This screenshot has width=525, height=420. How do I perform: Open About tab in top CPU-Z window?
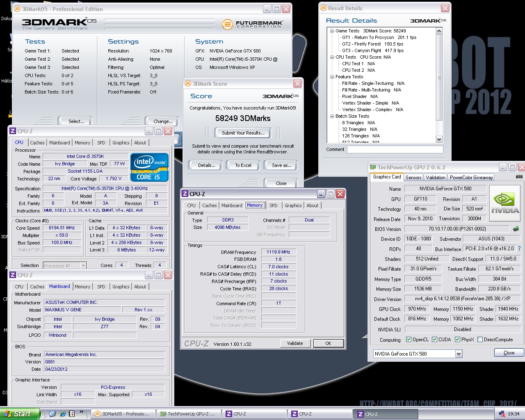[140, 143]
